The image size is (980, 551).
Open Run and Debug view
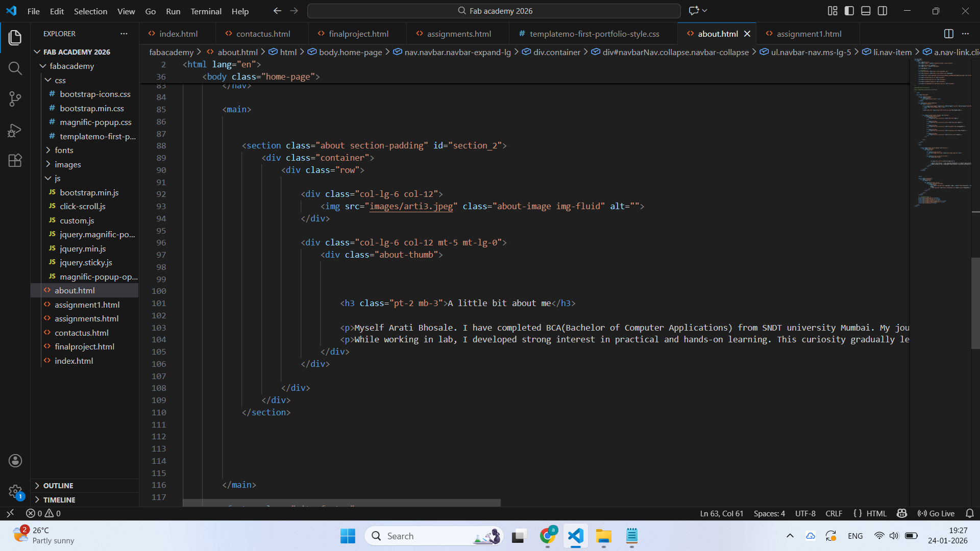(15, 131)
